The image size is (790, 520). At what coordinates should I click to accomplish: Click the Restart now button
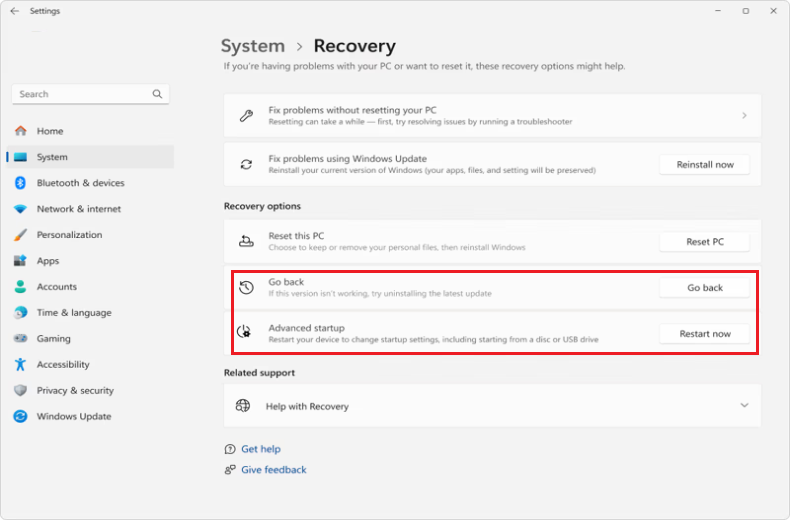point(704,334)
